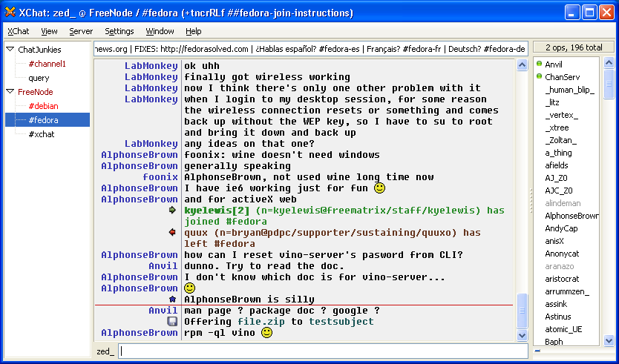Open the query conversation
Image resolution: width=619 pixels, height=364 pixels.
[x=39, y=78]
